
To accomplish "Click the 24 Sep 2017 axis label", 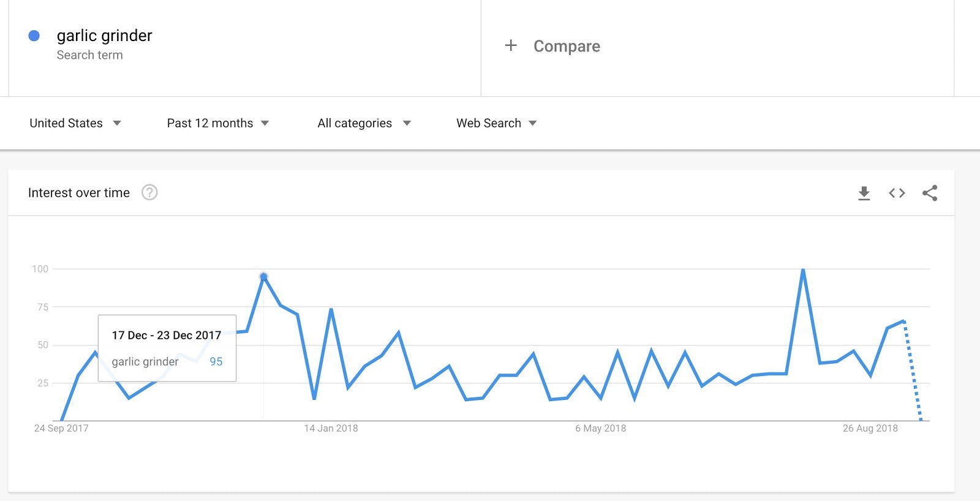I will [61, 429].
